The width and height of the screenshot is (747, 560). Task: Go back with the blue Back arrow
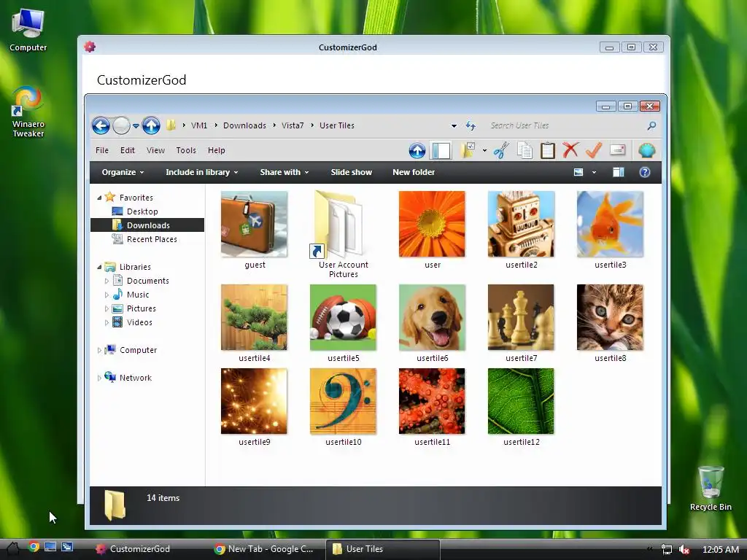[101, 125]
